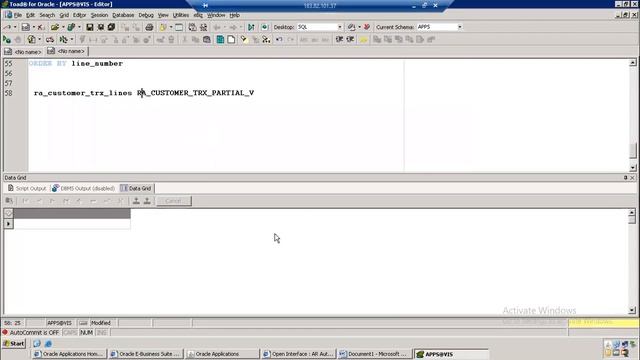
Task: Click the red bug icon beside Current Schema
Action: coord(367,27)
